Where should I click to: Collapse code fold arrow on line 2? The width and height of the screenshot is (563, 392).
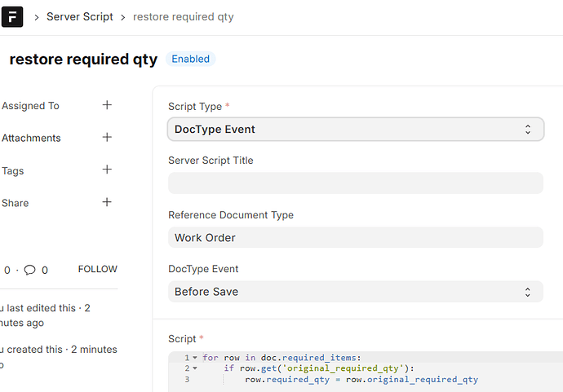click(x=195, y=368)
